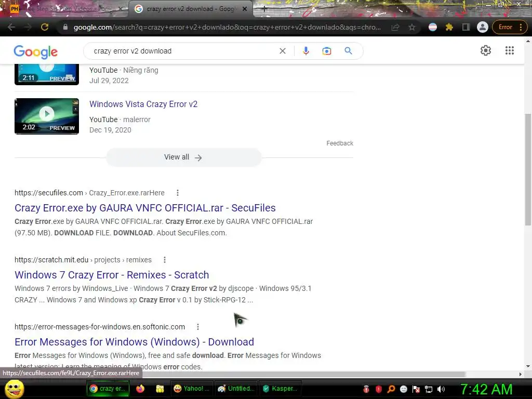Click the red Kaspersky shield tray icon
Screen dimensions: 532x399
379,389
